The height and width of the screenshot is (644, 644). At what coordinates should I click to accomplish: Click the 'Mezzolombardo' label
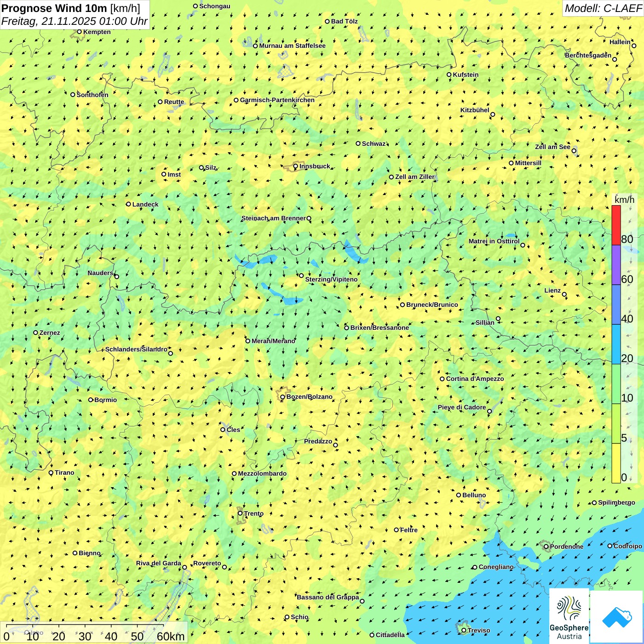pos(262,473)
